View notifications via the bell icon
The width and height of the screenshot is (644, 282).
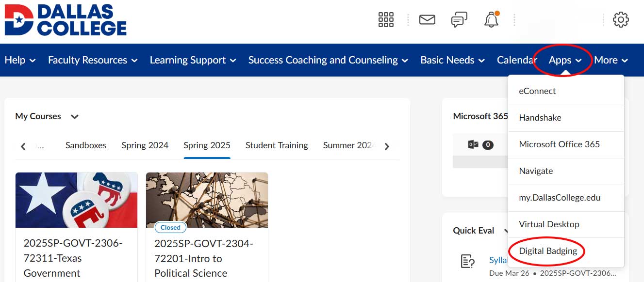(491, 19)
